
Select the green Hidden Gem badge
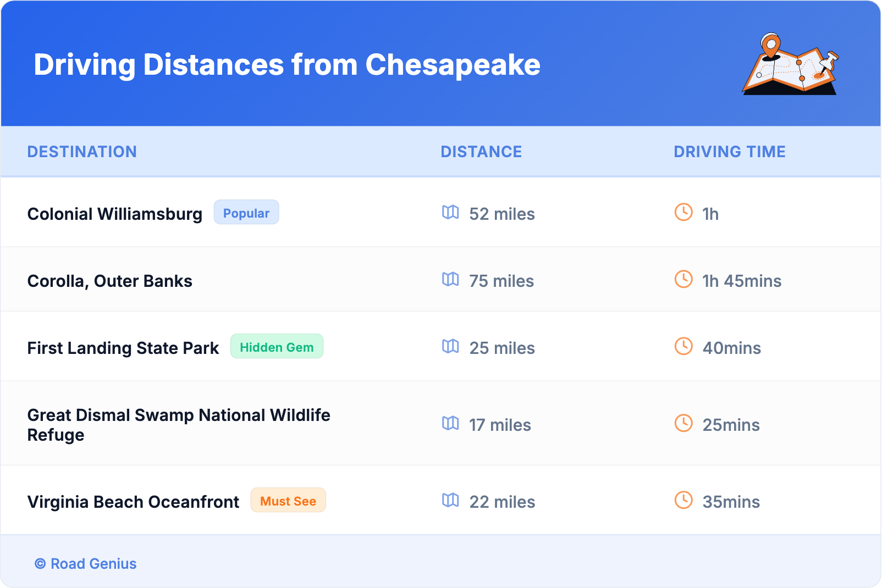point(277,347)
